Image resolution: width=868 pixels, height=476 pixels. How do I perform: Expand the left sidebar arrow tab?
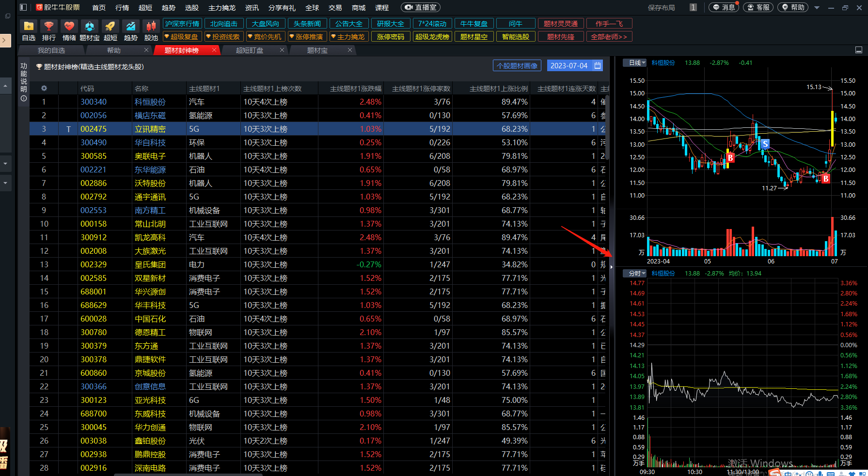click(5, 40)
